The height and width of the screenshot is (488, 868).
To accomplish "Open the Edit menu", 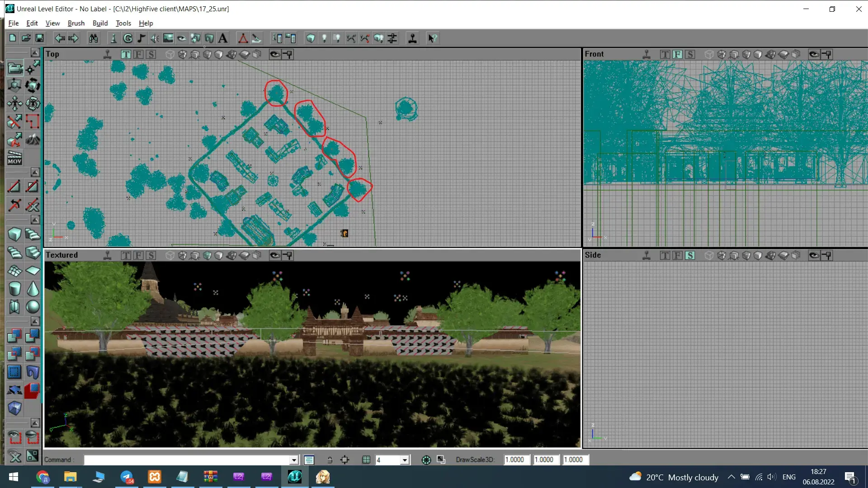I will (32, 23).
